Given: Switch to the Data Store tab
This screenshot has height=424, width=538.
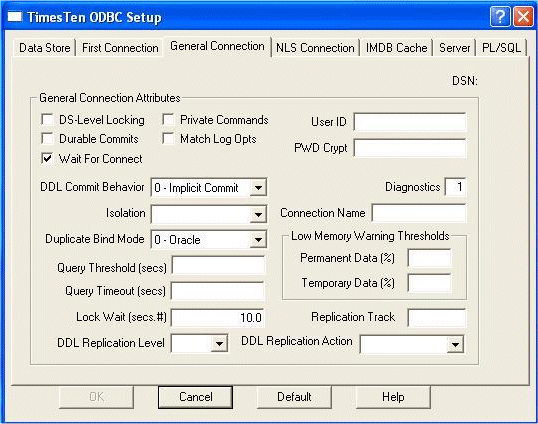Looking at the screenshot, I should (45, 48).
